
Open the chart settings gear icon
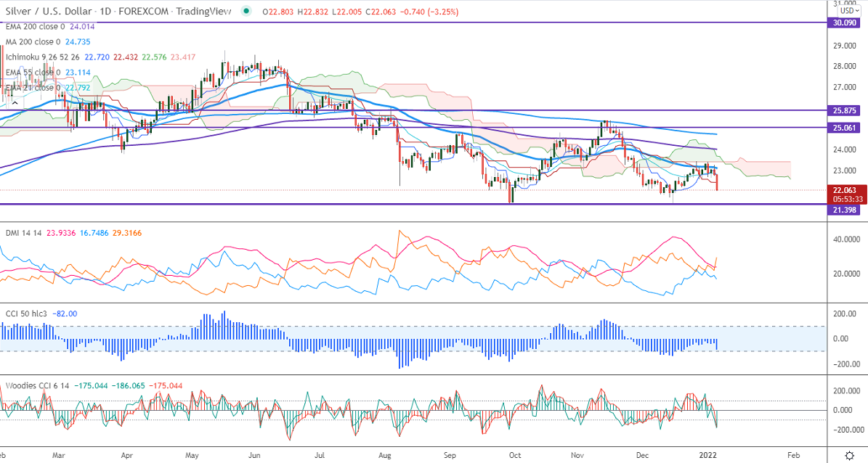pyautogui.click(x=848, y=455)
